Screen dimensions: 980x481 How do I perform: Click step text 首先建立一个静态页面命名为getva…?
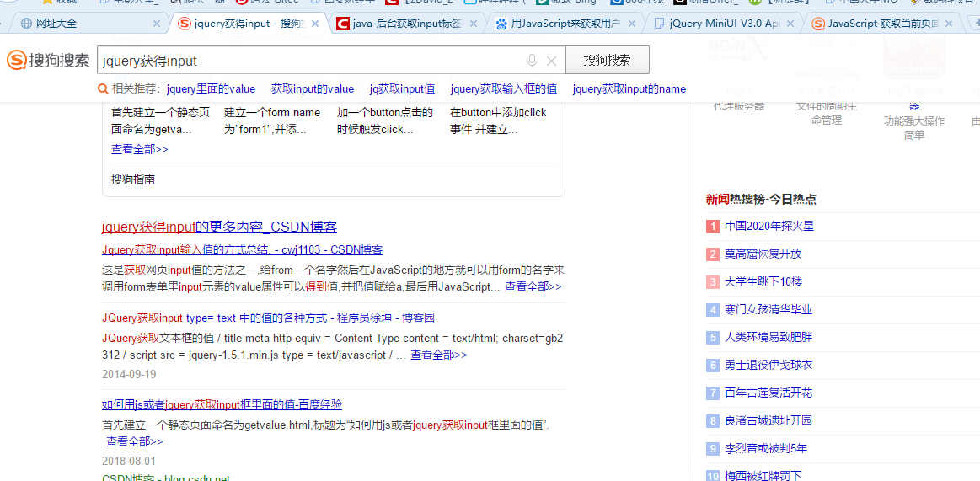(160, 121)
